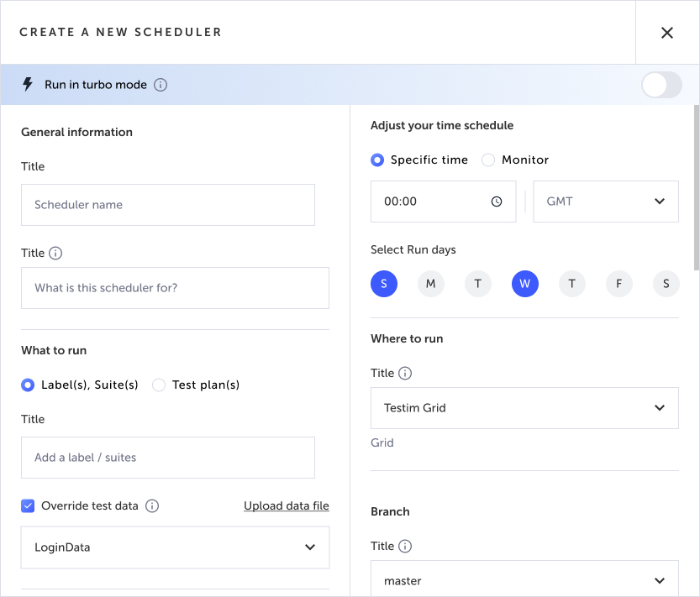Viewport: 700px width, 597px height.
Task: Click info icon next to Run in turbo mode
Action: coord(161,85)
